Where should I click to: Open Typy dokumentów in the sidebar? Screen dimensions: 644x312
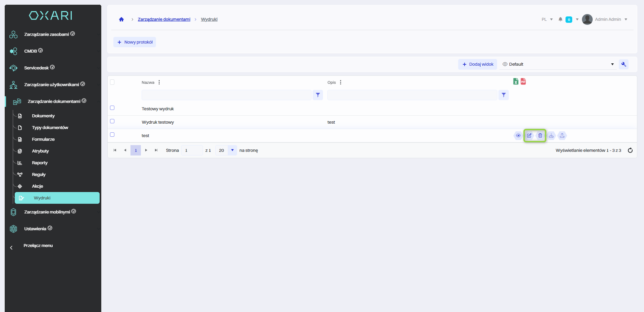click(50, 128)
